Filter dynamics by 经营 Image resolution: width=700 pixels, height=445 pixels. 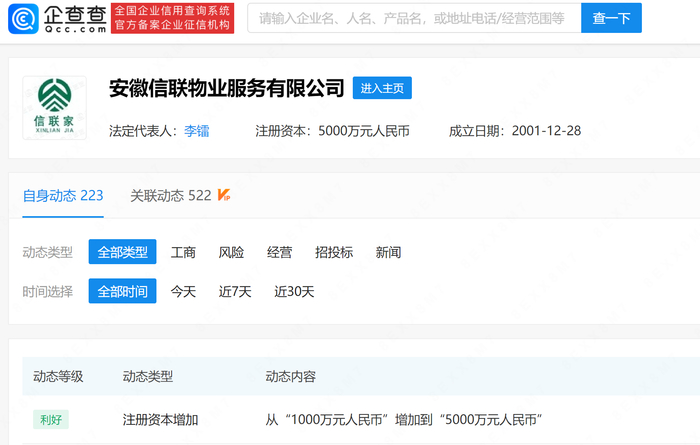coord(279,252)
